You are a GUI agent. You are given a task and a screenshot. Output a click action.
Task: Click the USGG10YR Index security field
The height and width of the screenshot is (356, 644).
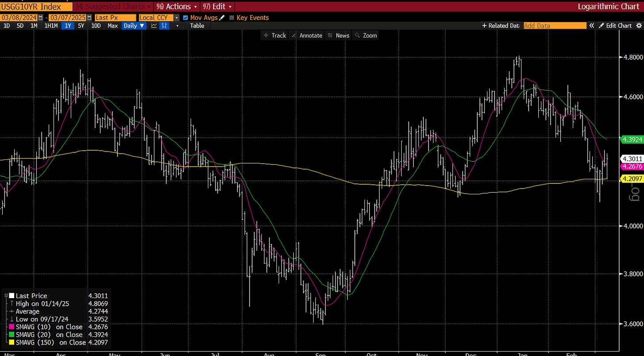36,7
